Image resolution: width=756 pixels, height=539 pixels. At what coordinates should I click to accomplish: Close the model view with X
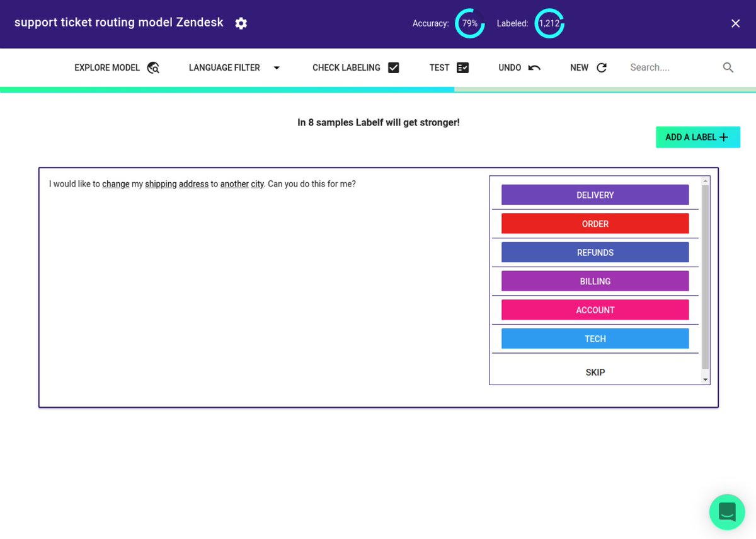[735, 23]
